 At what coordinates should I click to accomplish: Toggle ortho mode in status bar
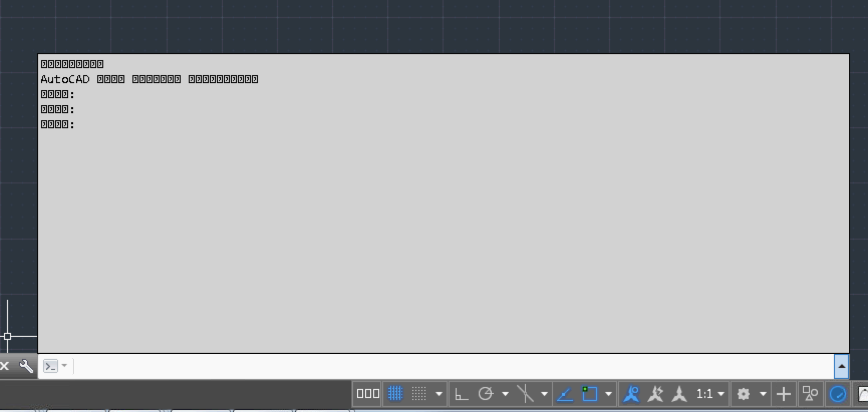pos(461,394)
